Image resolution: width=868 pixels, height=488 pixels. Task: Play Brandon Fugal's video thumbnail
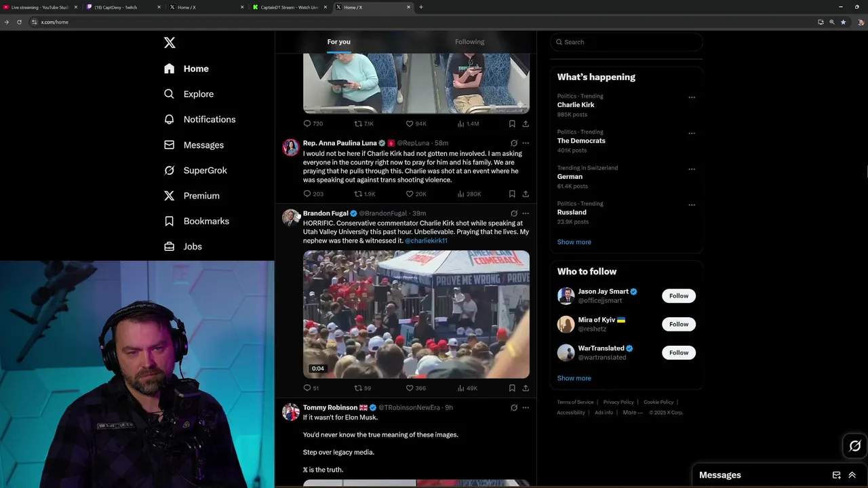(416, 314)
